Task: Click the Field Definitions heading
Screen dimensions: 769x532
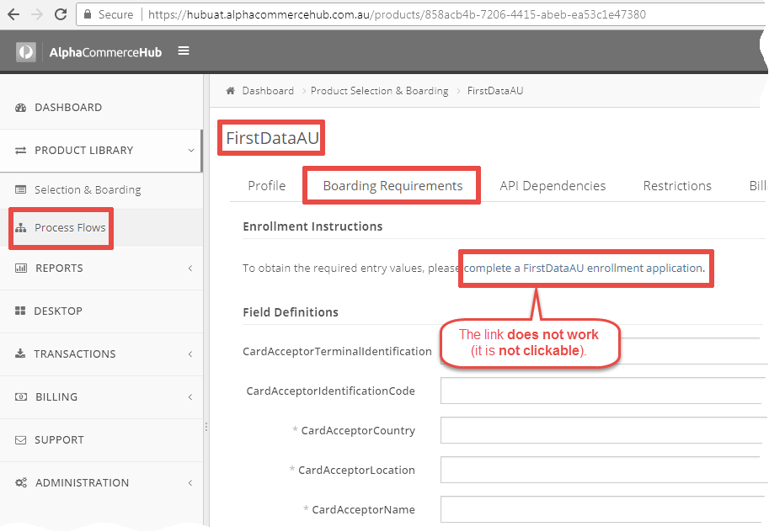Action: (x=291, y=312)
